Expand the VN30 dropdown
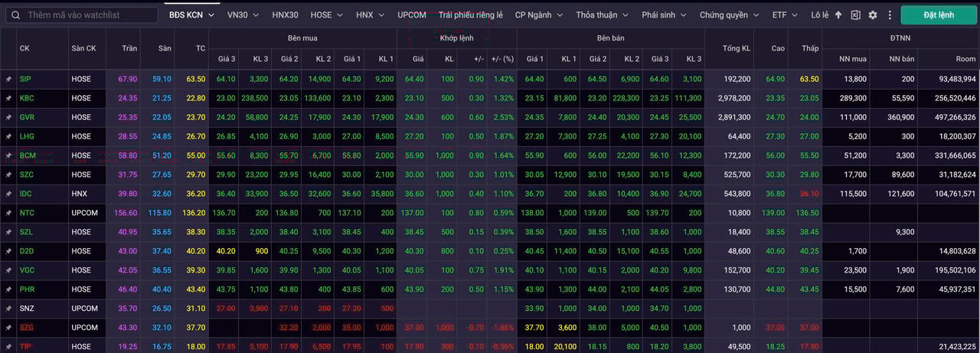 (243, 15)
